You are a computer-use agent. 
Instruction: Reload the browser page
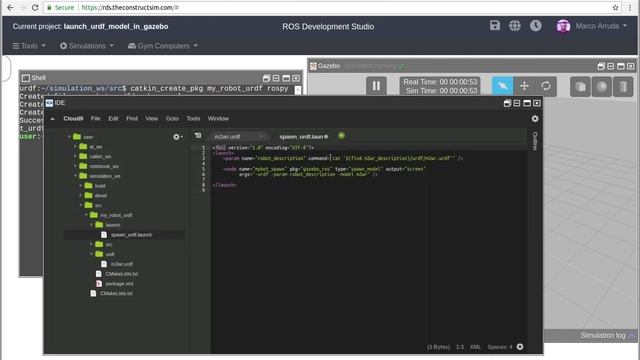(35, 7)
